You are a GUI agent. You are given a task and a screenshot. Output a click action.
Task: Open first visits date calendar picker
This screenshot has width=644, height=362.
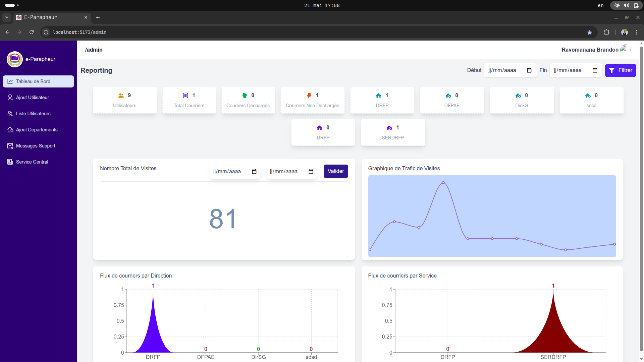(x=254, y=172)
